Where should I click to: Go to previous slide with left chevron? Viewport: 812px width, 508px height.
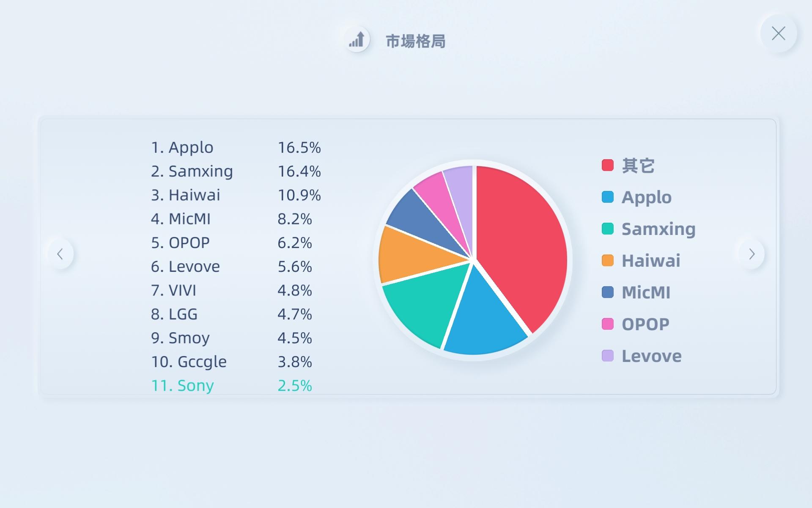click(60, 254)
